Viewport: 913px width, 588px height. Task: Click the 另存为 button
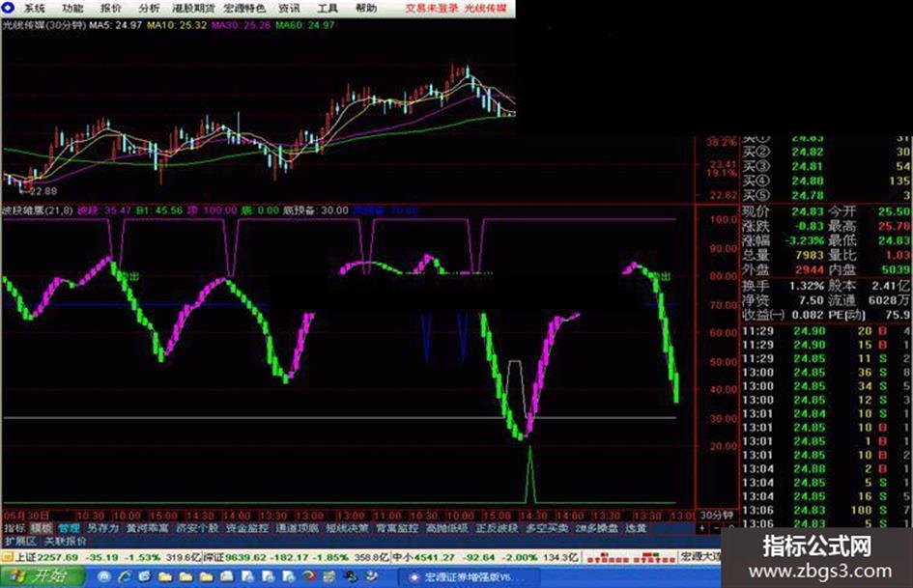pos(103,528)
